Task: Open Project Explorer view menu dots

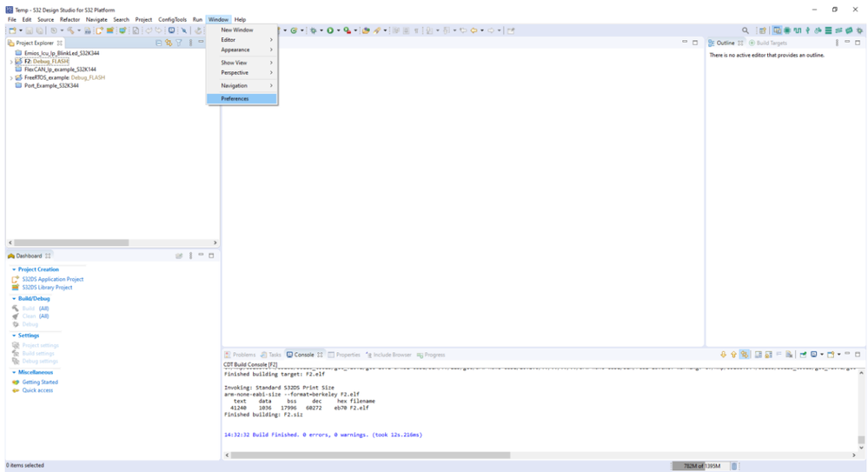Action: click(x=190, y=43)
